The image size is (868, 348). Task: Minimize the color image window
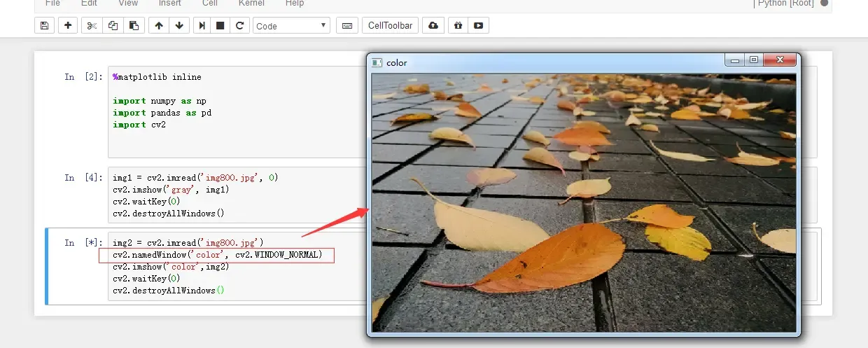click(735, 61)
